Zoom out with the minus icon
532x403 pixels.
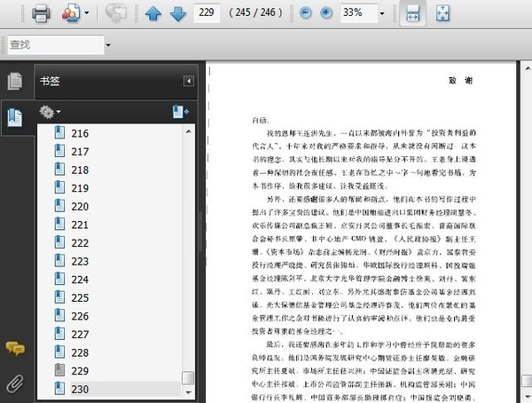(x=306, y=13)
